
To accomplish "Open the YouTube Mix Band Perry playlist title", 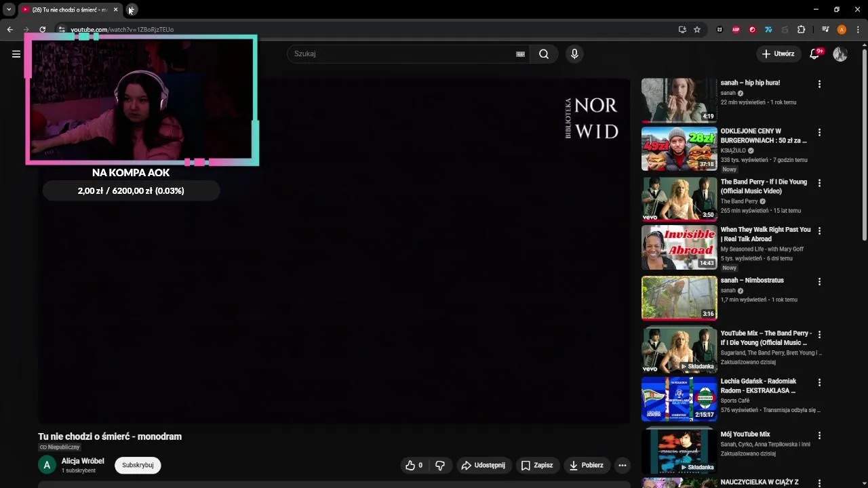I will (x=766, y=338).
